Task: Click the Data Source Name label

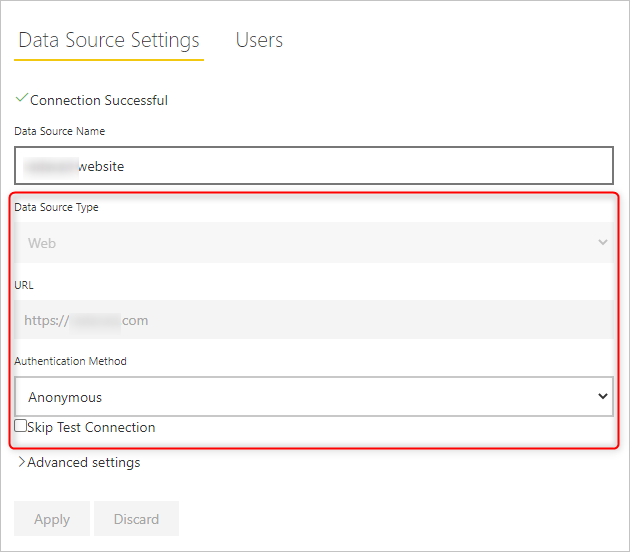Action: (59, 131)
